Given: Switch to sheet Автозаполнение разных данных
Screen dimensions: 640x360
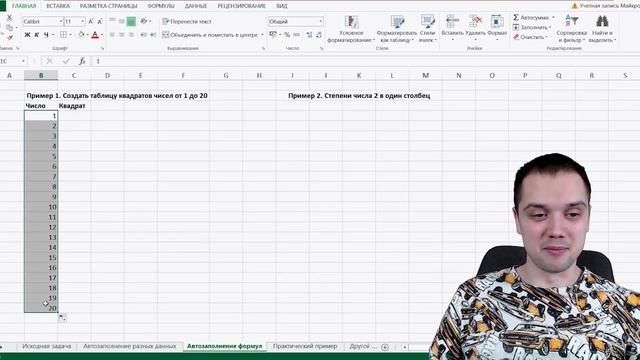Looking at the screenshot, I should (129, 346).
